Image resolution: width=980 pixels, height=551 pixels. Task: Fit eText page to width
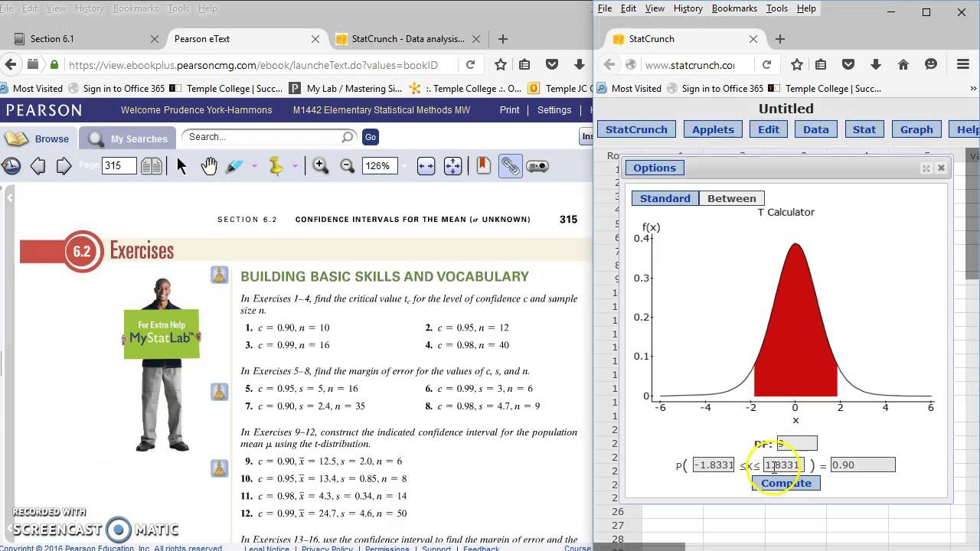[426, 166]
